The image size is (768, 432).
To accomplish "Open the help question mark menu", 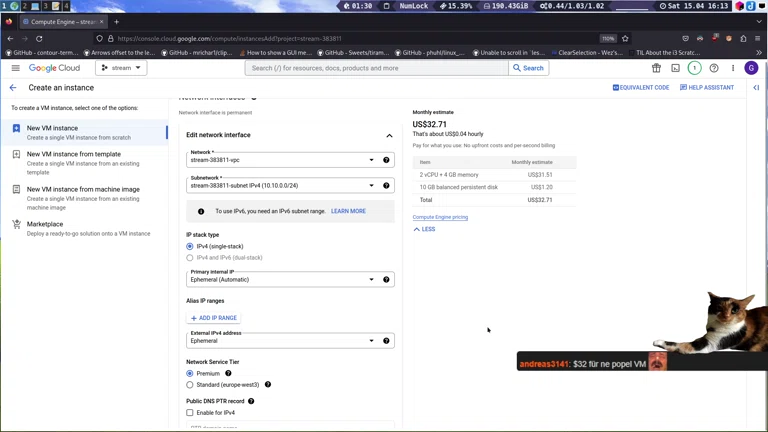I will 714,68.
